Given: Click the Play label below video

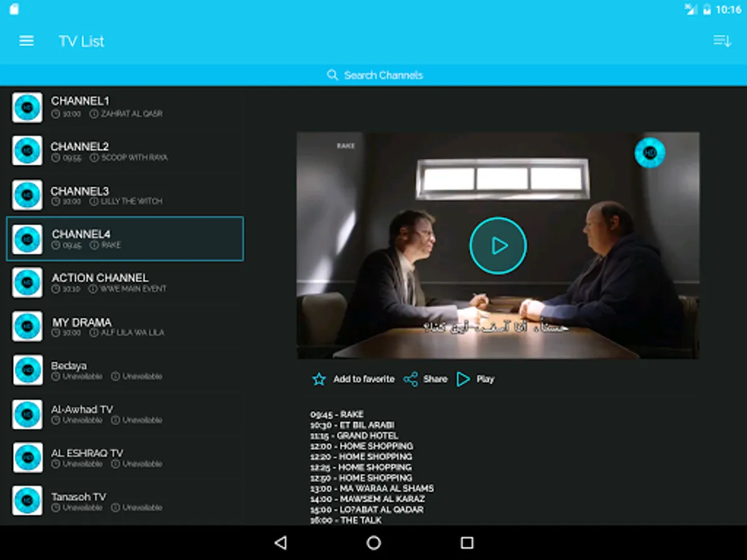Looking at the screenshot, I should 486,379.
